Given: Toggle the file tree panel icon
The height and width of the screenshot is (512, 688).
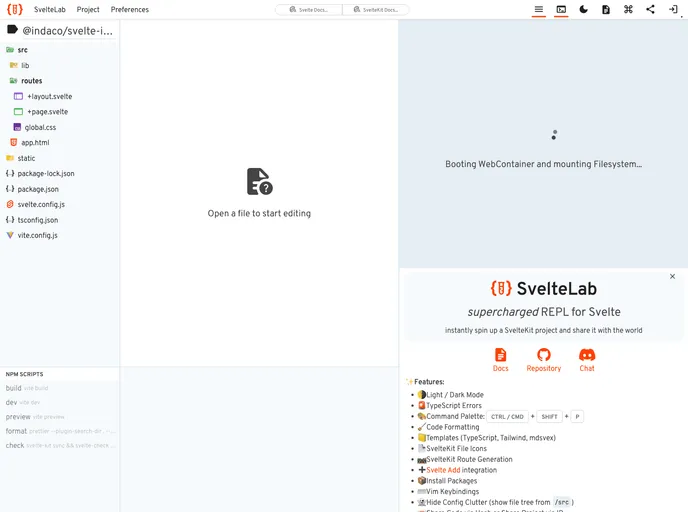Looking at the screenshot, I should point(539,9).
